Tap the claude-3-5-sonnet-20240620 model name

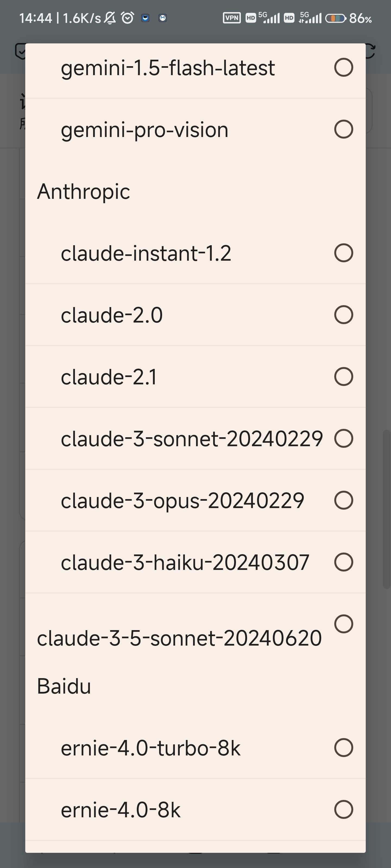[x=179, y=638]
